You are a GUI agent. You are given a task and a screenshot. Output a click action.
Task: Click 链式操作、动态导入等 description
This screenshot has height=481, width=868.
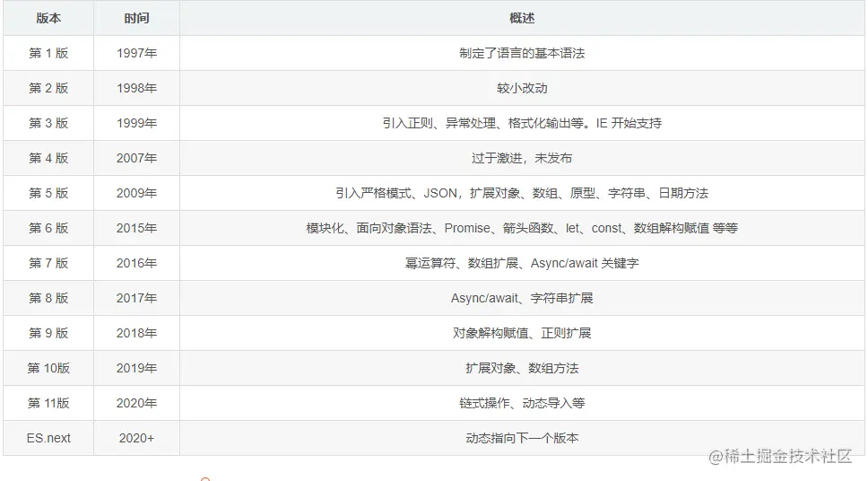(x=522, y=403)
